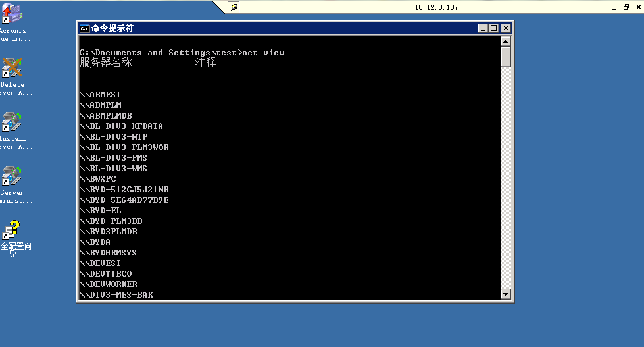Screen dimensions: 644x347
Task: Click the \\BYD-512CJ5J21NR entry
Action: click(x=124, y=190)
